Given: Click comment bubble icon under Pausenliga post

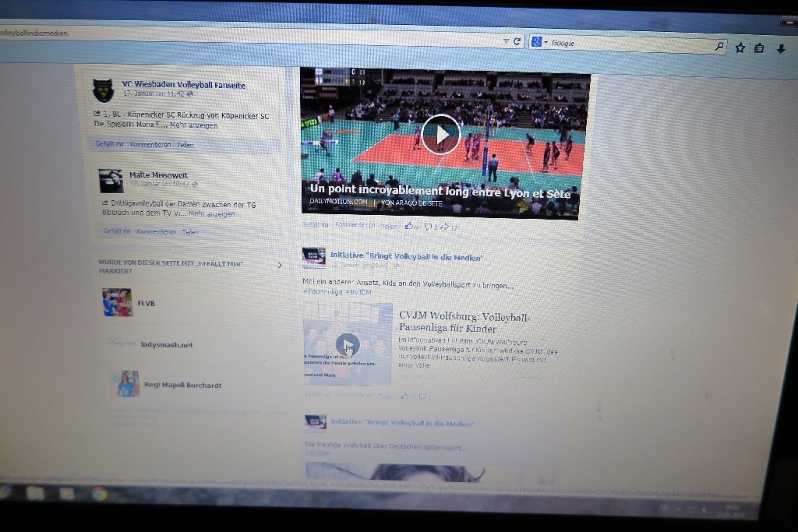Looking at the screenshot, I should [x=422, y=396].
